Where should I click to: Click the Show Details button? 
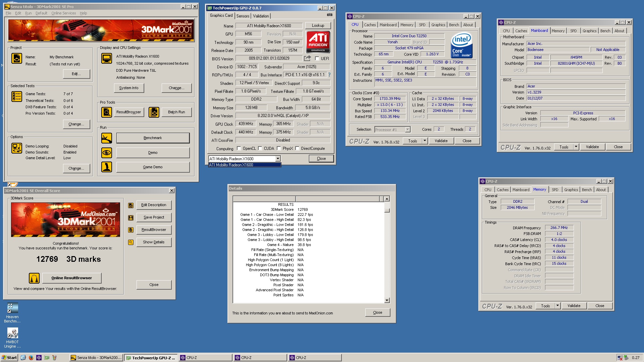tap(154, 242)
